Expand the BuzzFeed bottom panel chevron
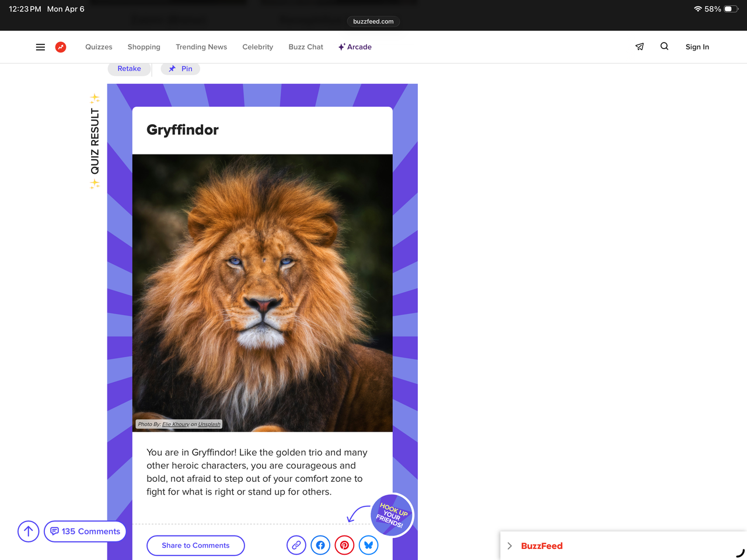This screenshot has width=747, height=560. (x=509, y=546)
